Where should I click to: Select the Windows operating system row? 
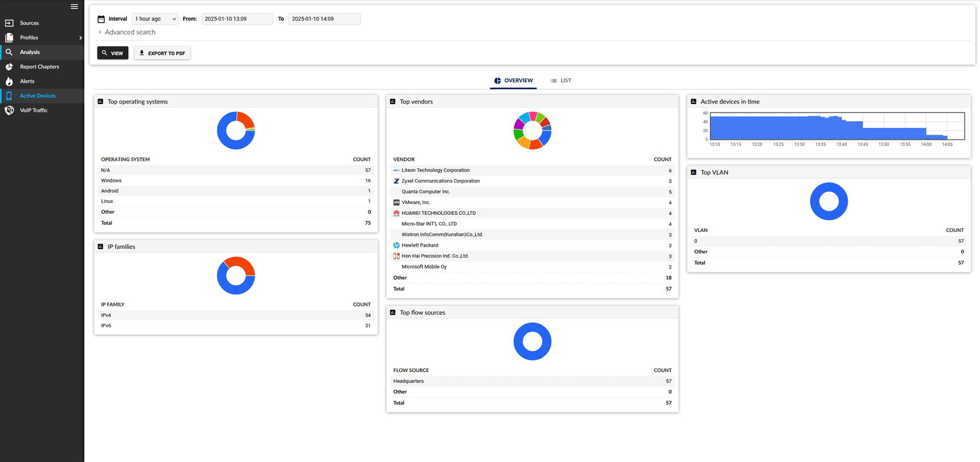click(x=236, y=181)
